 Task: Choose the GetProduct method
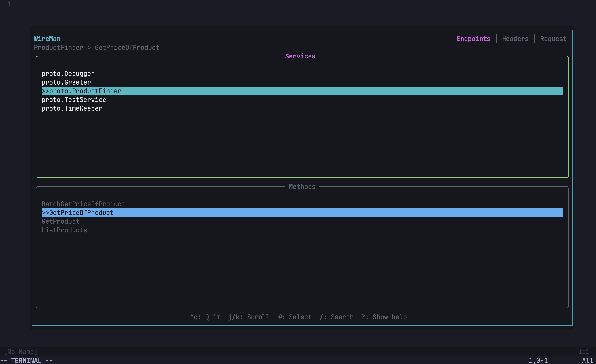(61, 221)
